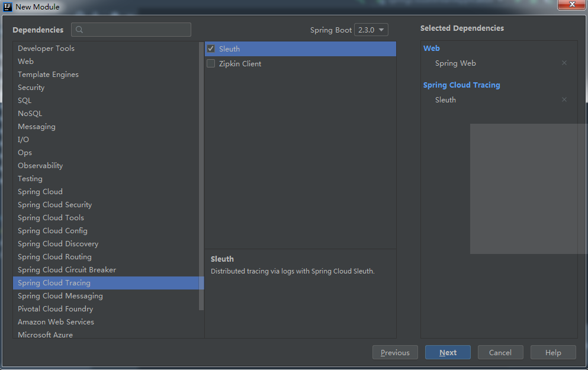The height and width of the screenshot is (370, 588).
Task: Focus the dependencies search field
Action: click(131, 30)
